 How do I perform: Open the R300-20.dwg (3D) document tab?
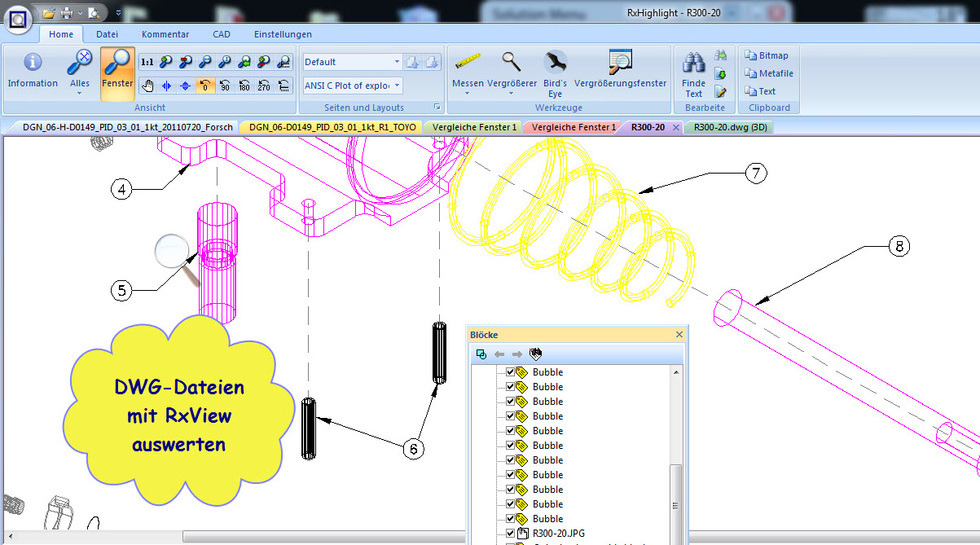tap(728, 127)
